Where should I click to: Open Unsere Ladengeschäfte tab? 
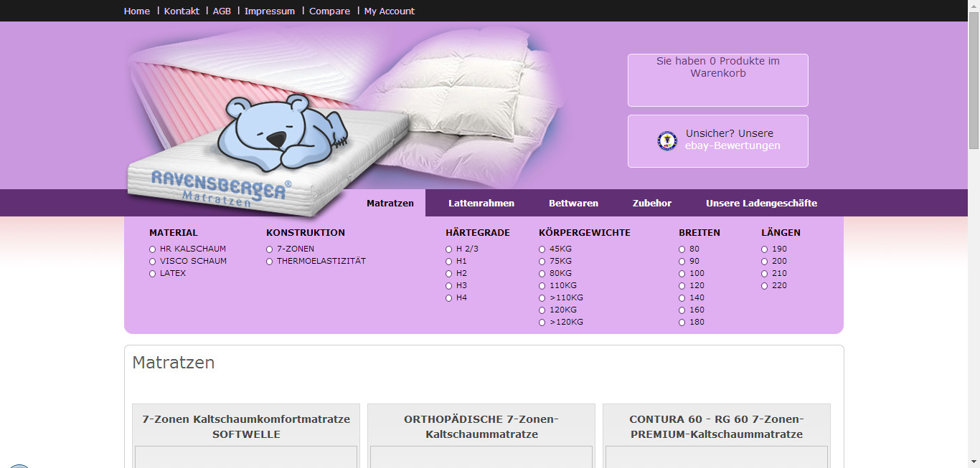761,203
